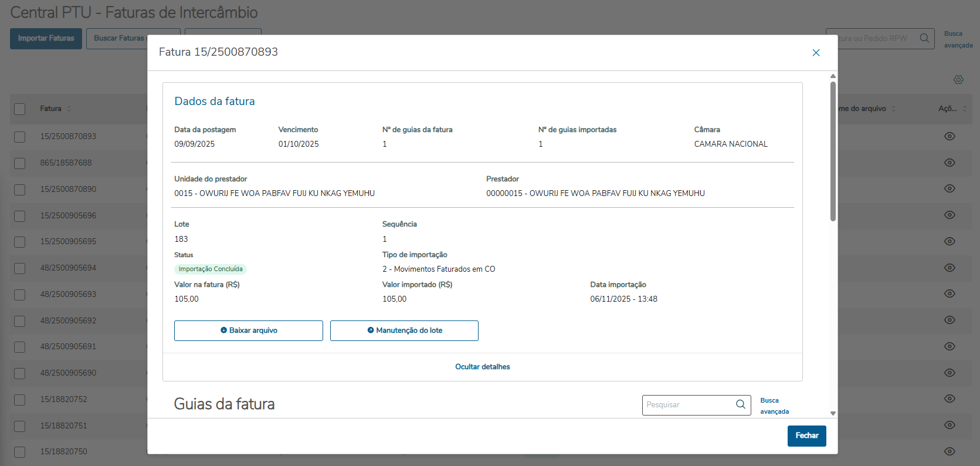Viewport: 980px width, 466px height.
Task: Sort by the Fatura column arrows
Action: pyautogui.click(x=69, y=109)
